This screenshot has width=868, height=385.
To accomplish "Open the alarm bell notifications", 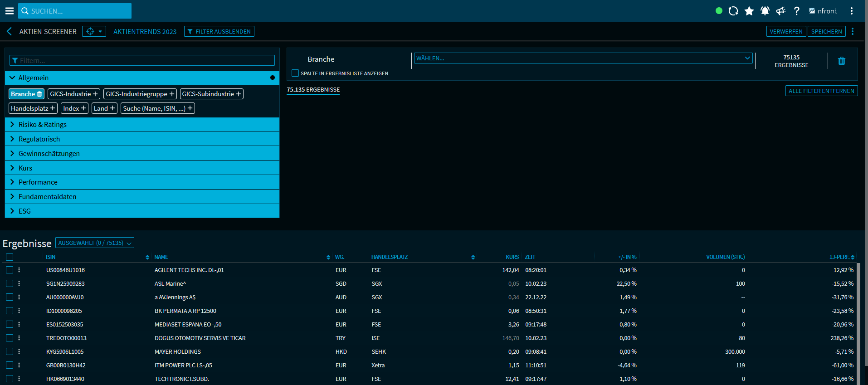I will click(765, 11).
